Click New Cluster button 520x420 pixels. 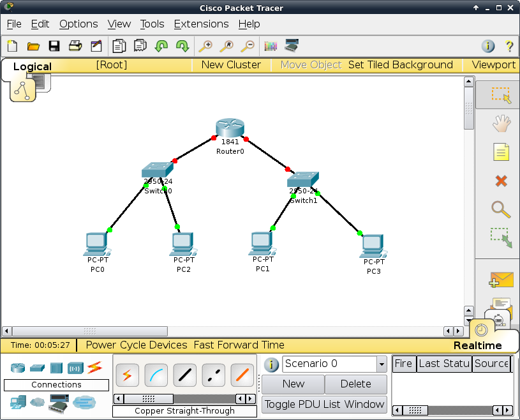(x=231, y=64)
